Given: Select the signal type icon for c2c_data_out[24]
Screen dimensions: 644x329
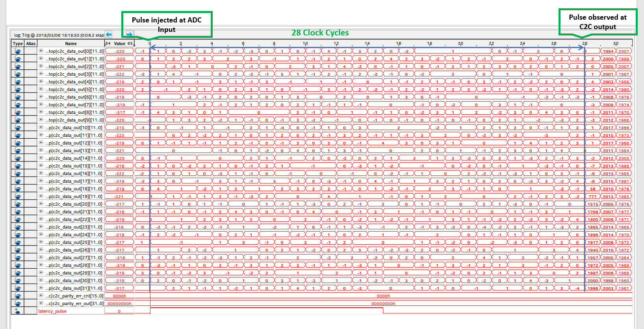Looking at the screenshot, I should coord(18,235).
